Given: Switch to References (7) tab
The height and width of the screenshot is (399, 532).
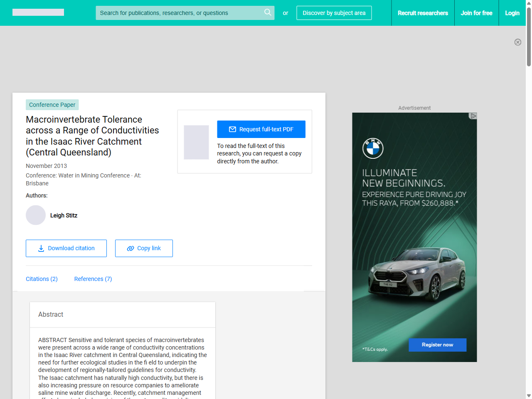Looking at the screenshot, I should (x=93, y=279).
